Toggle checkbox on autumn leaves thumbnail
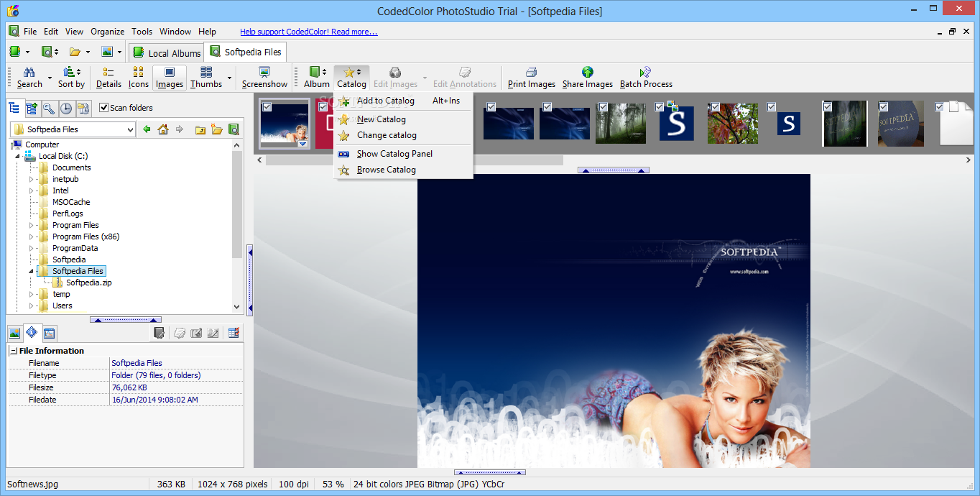This screenshot has height=496, width=980. (716, 107)
